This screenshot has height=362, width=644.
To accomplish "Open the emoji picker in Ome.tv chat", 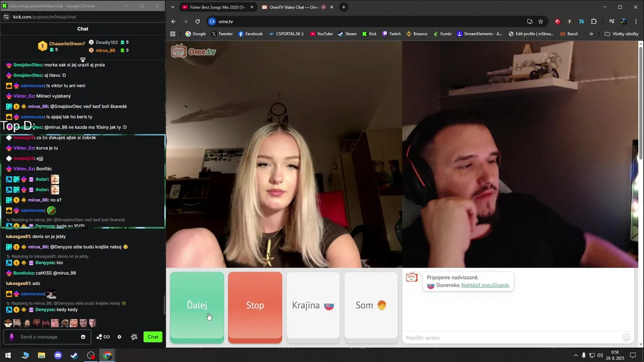I will tap(626, 338).
